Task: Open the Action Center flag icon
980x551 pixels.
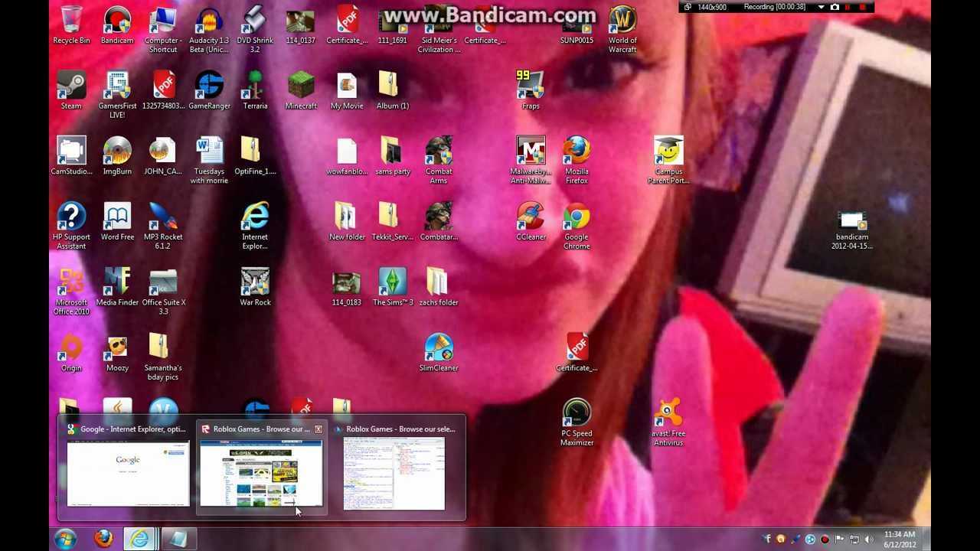Action: point(839,540)
